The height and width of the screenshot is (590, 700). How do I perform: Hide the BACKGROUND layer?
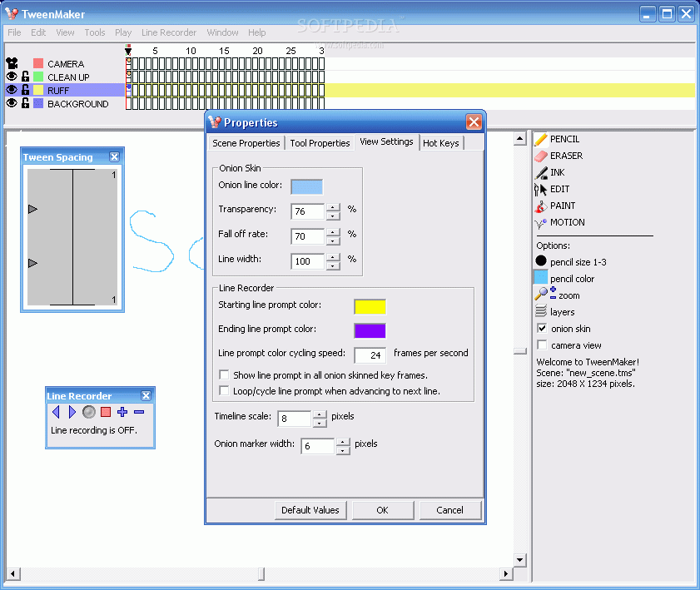(12, 103)
